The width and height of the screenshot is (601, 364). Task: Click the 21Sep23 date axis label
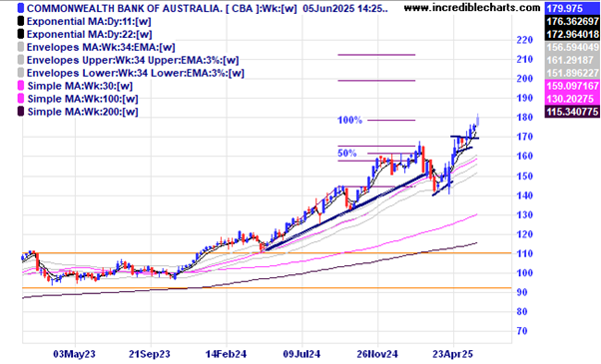149,354
